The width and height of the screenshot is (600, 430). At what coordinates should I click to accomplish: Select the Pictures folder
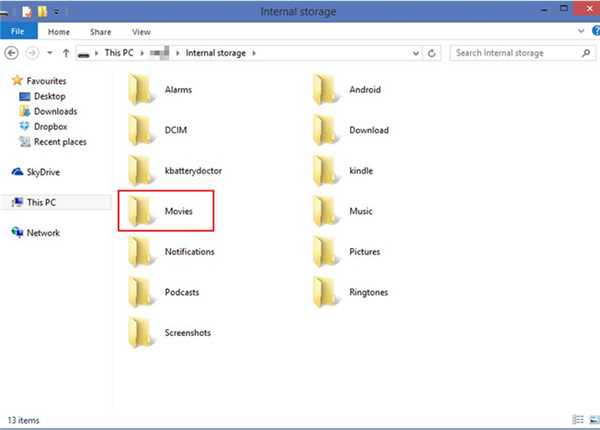[346, 252]
